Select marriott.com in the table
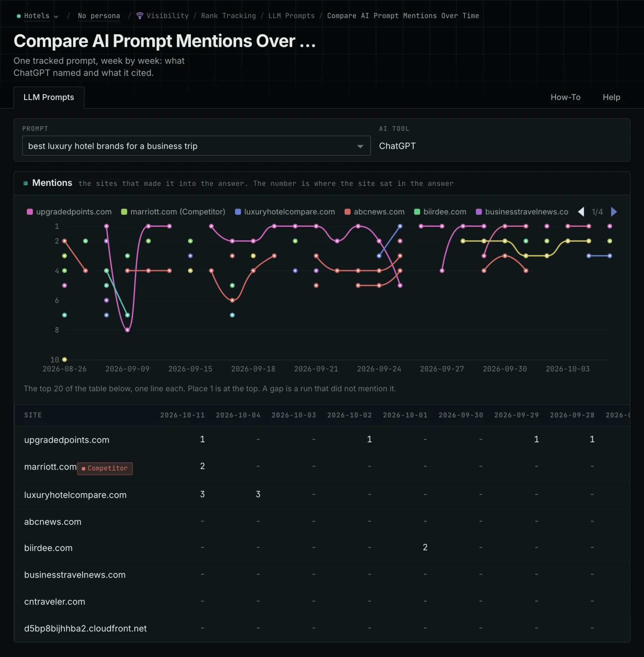Screen dimensions: 644x657 pyautogui.click(x=50, y=466)
